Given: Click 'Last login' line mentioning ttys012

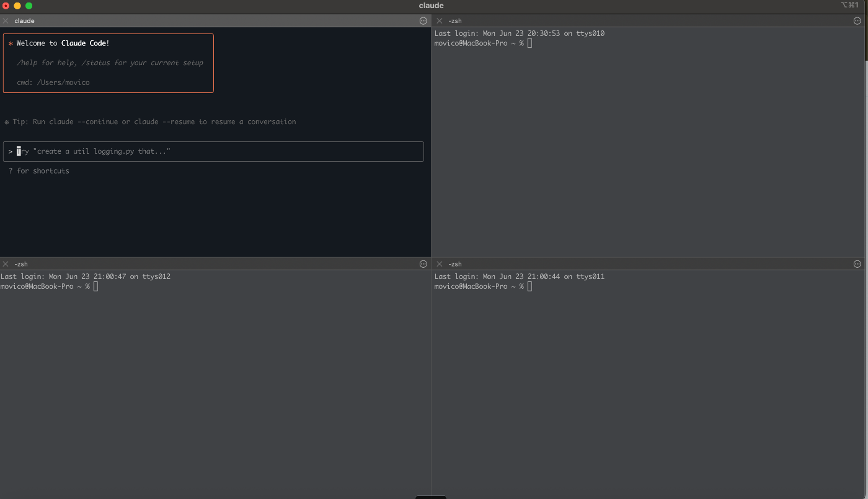Looking at the screenshot, I should (x=86, y=276).
